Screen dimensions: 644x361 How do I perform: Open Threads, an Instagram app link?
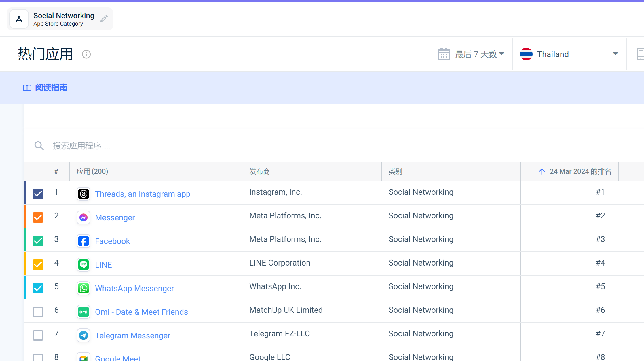(143, 194)
